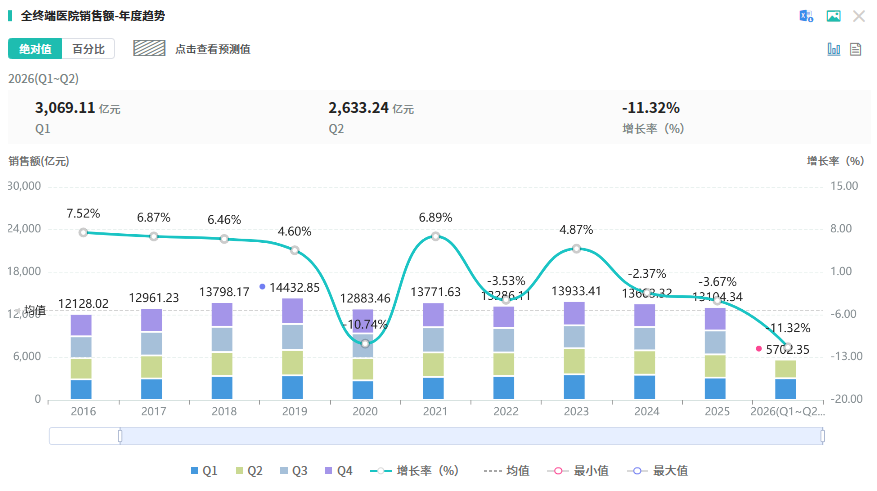Click the left handle of year range slider
This screenshot has height=491, width=877.
pyautogui.click(x=120, y=436)
